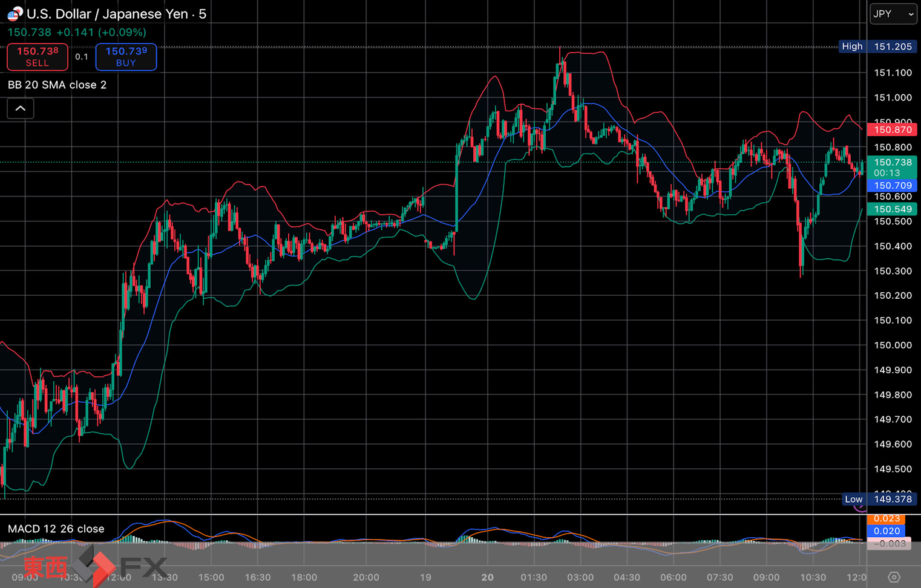Select the MACD 12 26 close indicator
921x588 pixels.
pyautogui.click(x=56, y=529)
